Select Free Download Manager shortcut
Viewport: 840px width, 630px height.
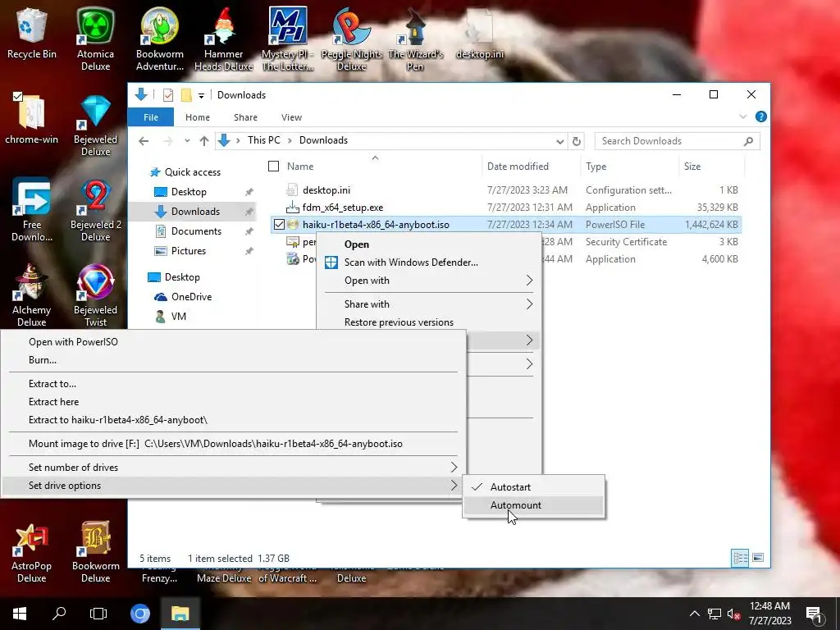pyautogui.click(x=32, y=209)
